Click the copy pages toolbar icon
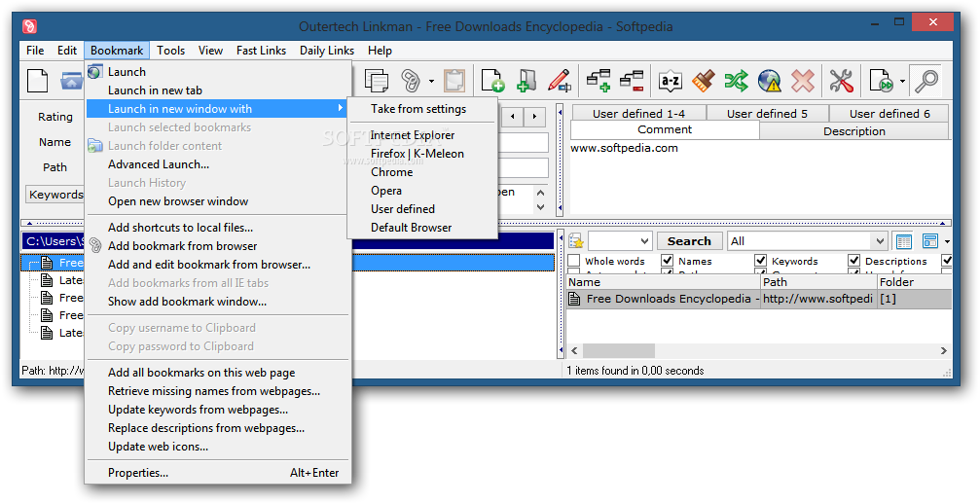980x504 pixels. (x=377, y=81)
